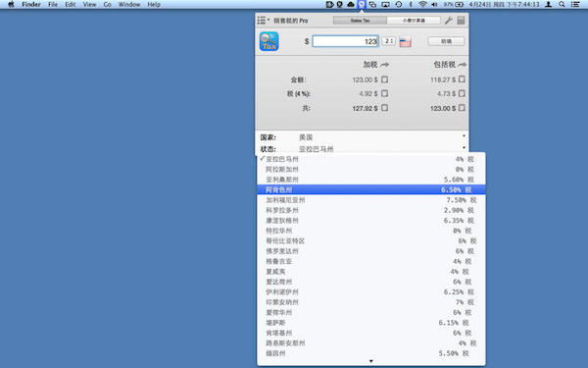
Task: Tick the checkbox beside 4.92 $
Action: click(384, 93)
